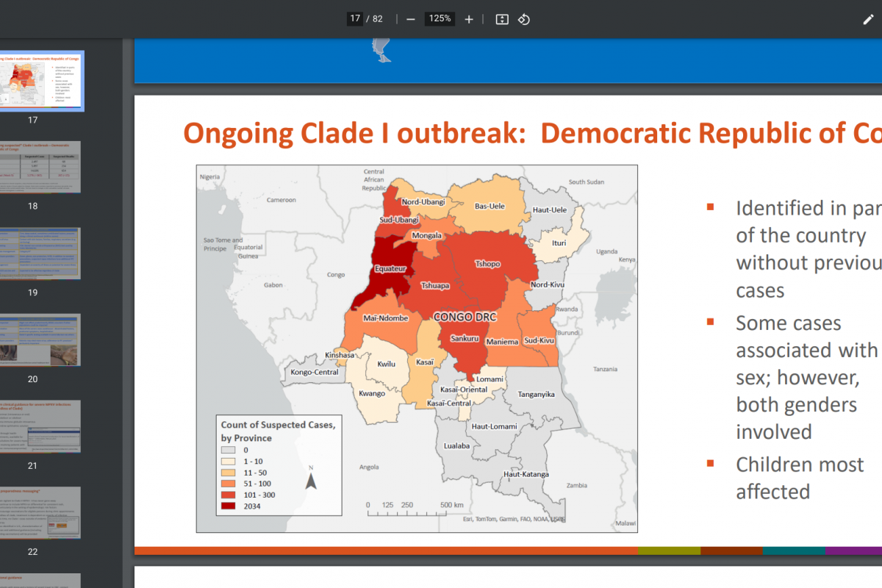Open the pencil annotation tool

[x=868, y=19]
